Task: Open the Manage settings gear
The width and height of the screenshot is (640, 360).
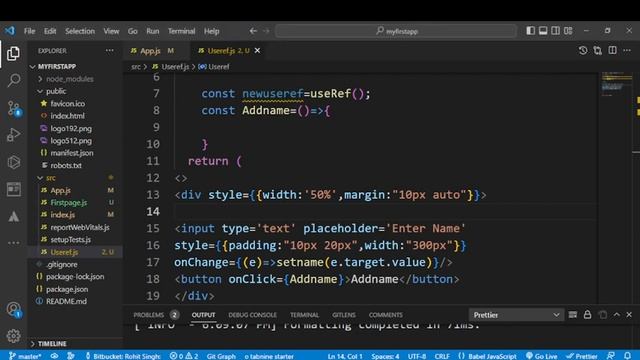Action: pos(13,336)
